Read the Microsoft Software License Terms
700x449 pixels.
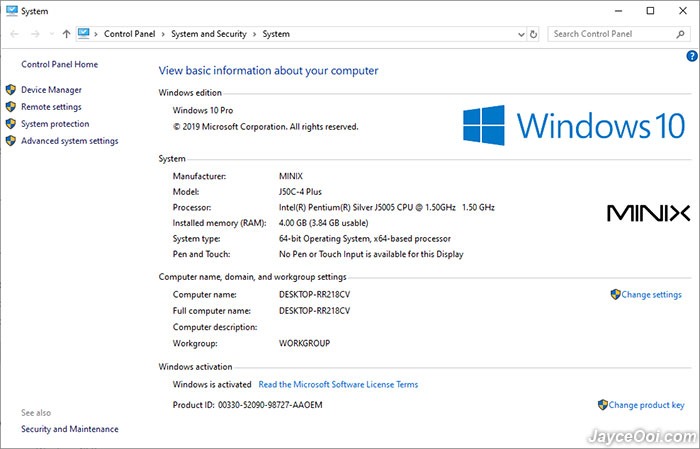click(338, 384)
